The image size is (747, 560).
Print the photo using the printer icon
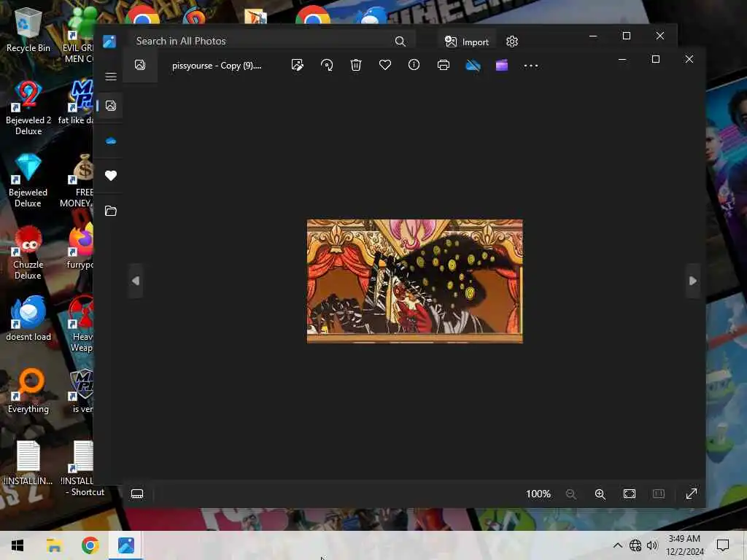coord(443,65)
